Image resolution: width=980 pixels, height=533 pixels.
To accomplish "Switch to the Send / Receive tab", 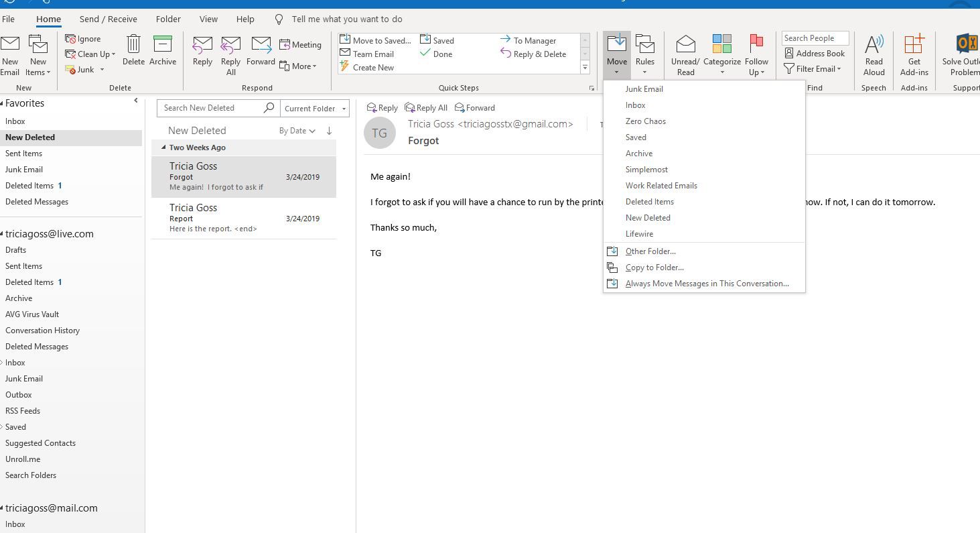I will (108, 19).
